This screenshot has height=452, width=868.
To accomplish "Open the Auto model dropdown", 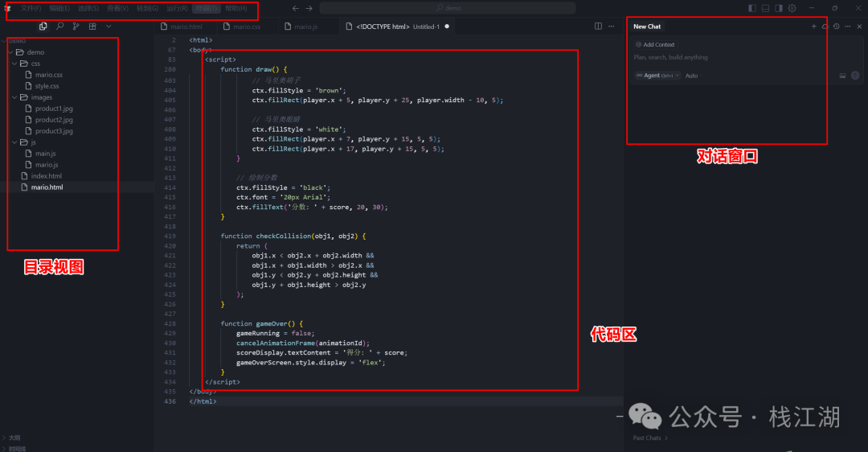I will coord(693,76).
